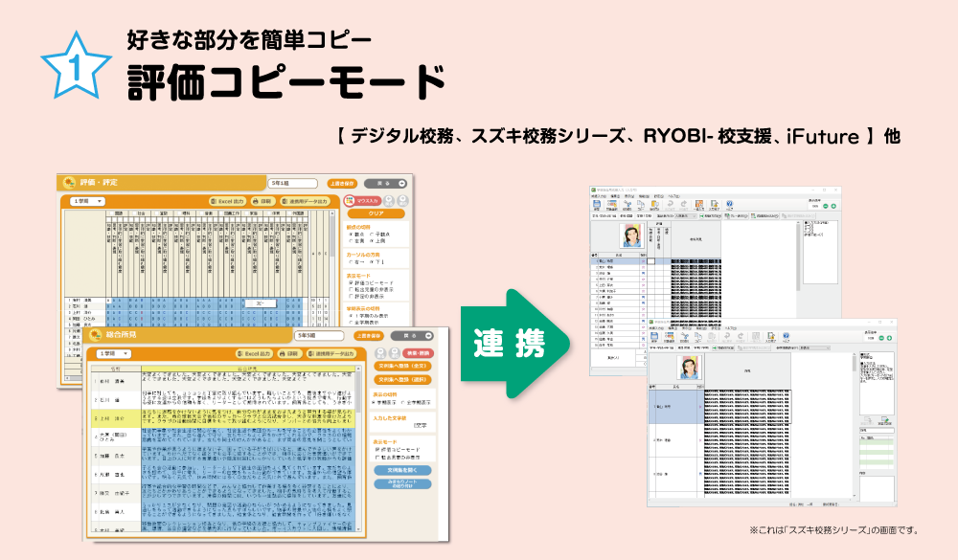Image resolution: width=958 pixels, height=560 pixels.
Task: Click green zoom-in plus in upper Suzuki window
Action: tap(833, 207)
